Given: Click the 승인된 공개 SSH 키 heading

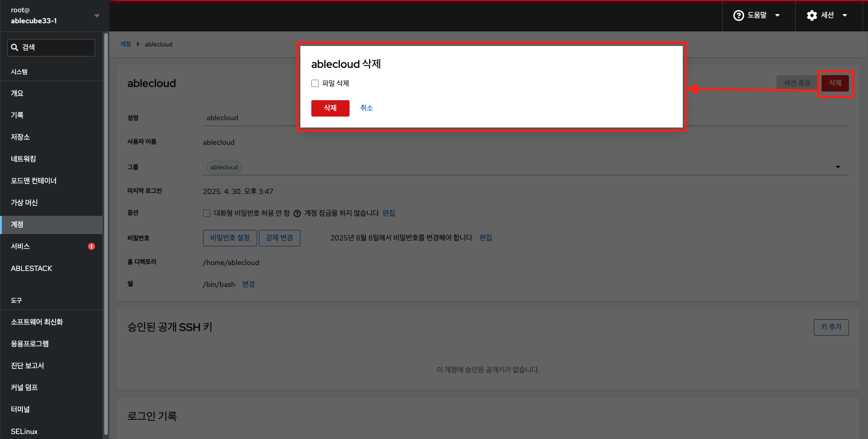Looking at the screenshot, I should [170, 327].
